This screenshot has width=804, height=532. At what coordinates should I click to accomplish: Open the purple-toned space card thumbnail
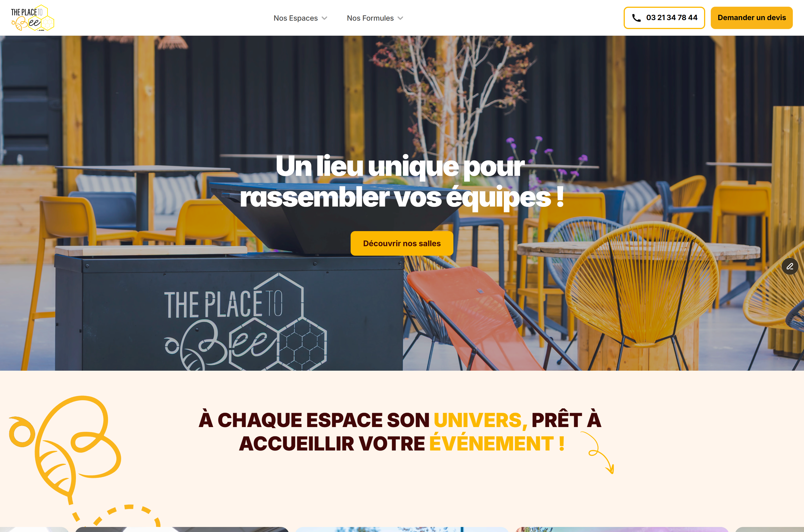pyautogui.click(x=622, y=529)
